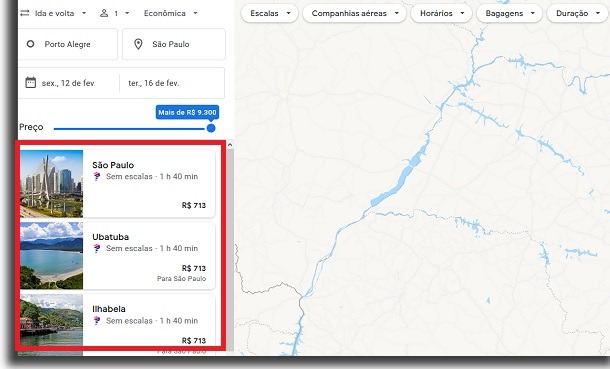Click the passenger person icon

[x=104, y=13]
